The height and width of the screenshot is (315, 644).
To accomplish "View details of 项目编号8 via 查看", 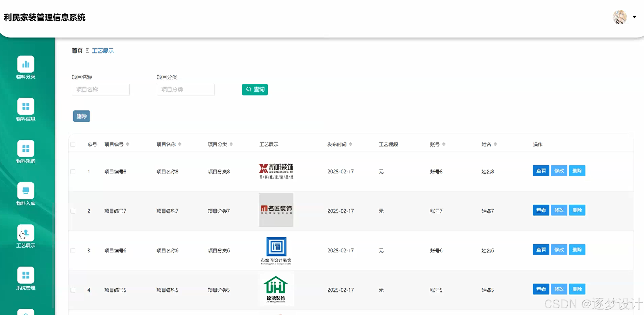I will click(541, 171).
